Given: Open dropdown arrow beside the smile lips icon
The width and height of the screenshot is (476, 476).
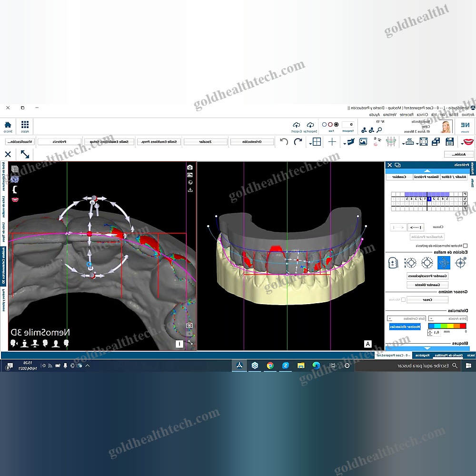Looking at the screenshot, I should [462, 143].
